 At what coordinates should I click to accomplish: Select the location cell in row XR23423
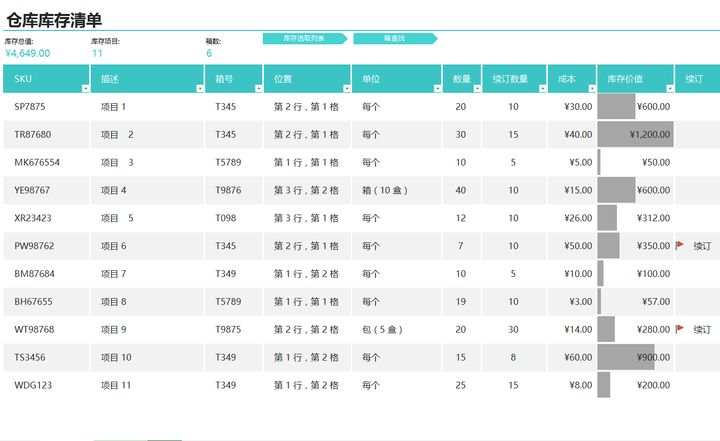(x=306, y=218)
